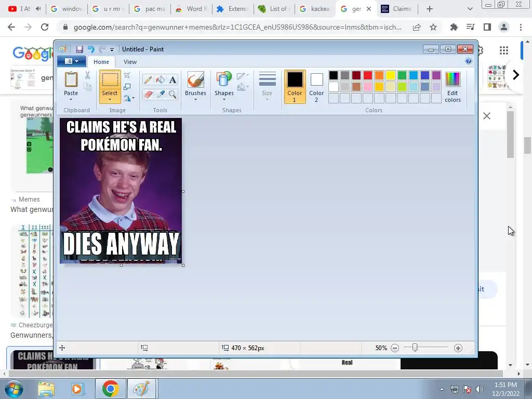Click the Paint zoom slider handle
The image size is (532, 399).
click(x=415, y=348)
